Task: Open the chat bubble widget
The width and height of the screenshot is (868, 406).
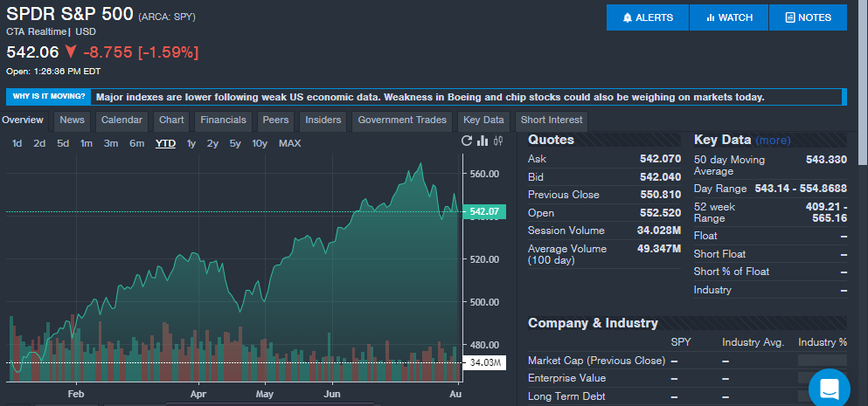Action: pos(830,389)
